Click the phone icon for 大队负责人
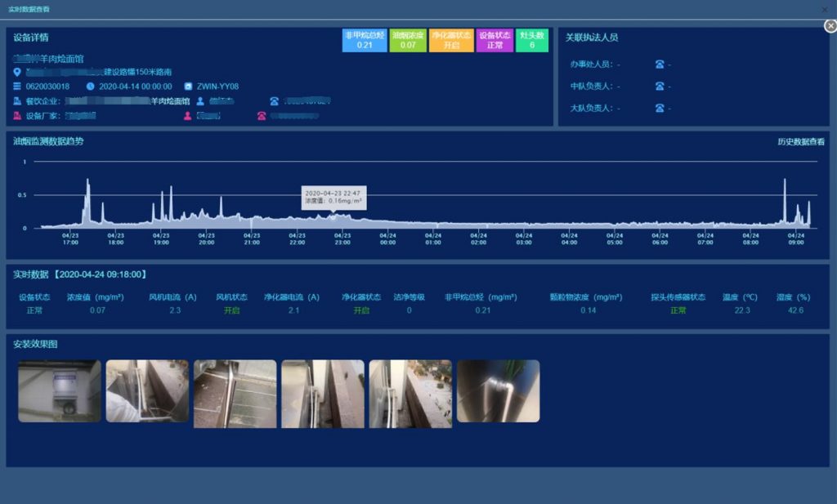This screenshot has height=504, width=837. click(659, 108)
